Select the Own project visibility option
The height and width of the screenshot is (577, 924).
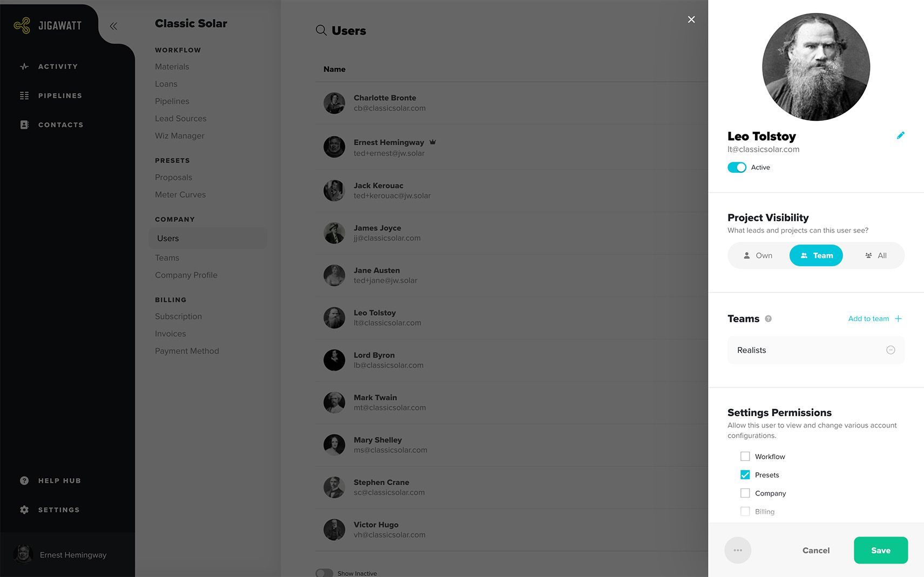(758, 255)
